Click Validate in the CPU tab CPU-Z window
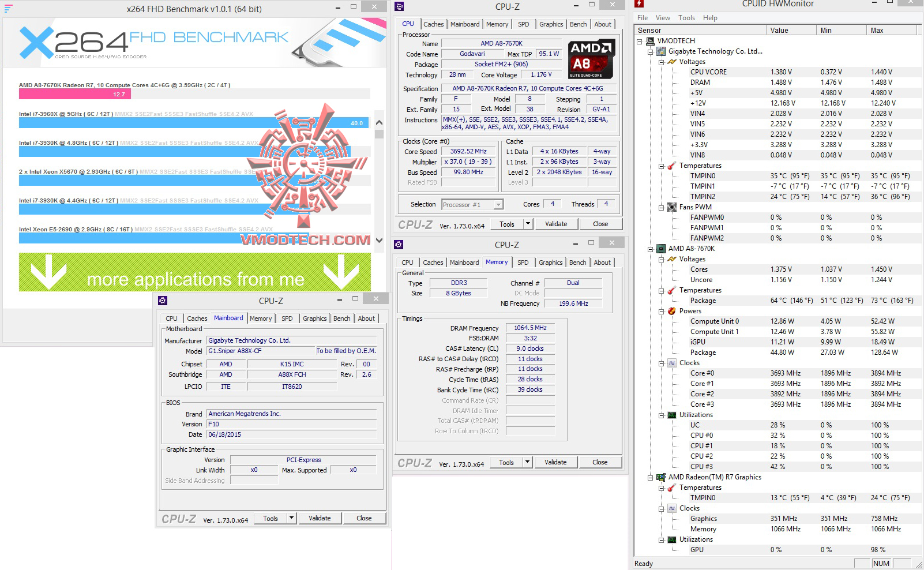 pyautogui.click(x=556, y=224)
